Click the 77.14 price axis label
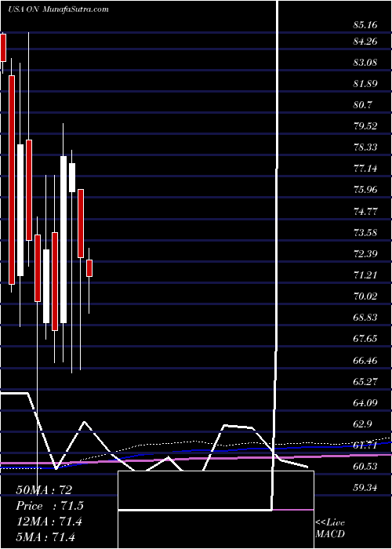The image size is (392, 549). [365, 169]
